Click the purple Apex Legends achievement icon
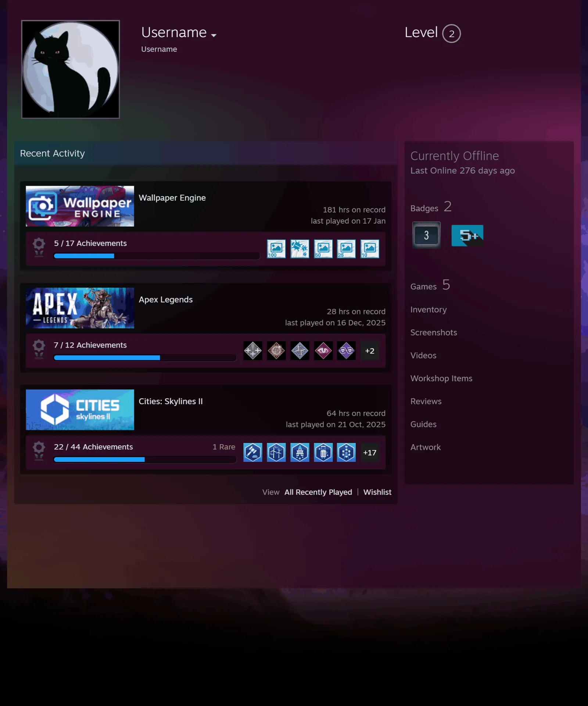 pos(346,351)
